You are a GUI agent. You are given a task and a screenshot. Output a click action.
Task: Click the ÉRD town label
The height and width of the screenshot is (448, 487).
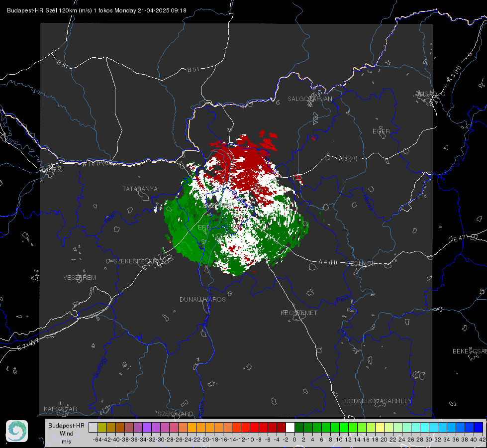204,227
